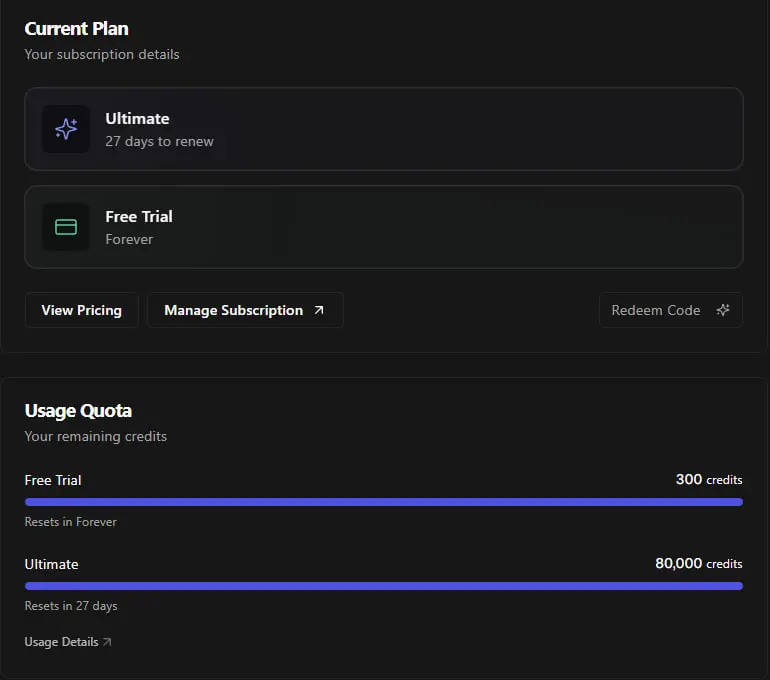
Task: Click the Free Trial label in Usage Quota
Action: pyautogui.click(x=53, y=480)
